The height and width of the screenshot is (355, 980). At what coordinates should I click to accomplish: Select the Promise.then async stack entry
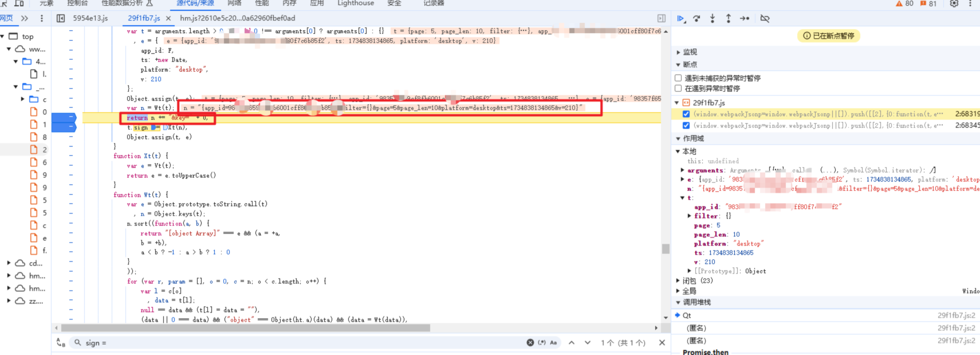coord(706,352)
